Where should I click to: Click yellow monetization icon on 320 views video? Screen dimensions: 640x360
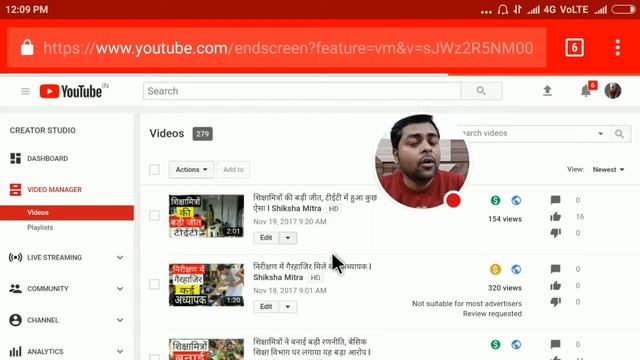click(x=496, y=269)
